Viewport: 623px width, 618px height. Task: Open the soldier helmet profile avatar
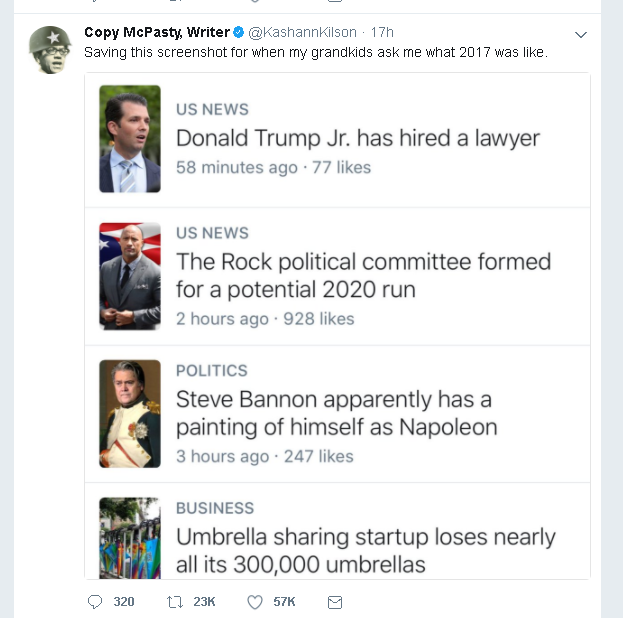50,46
